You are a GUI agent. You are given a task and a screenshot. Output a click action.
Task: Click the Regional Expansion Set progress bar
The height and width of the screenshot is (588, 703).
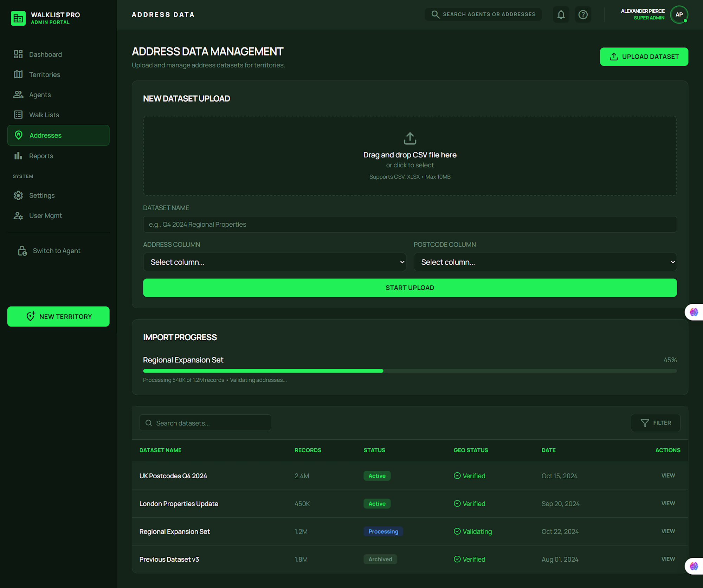click(409, 371)
